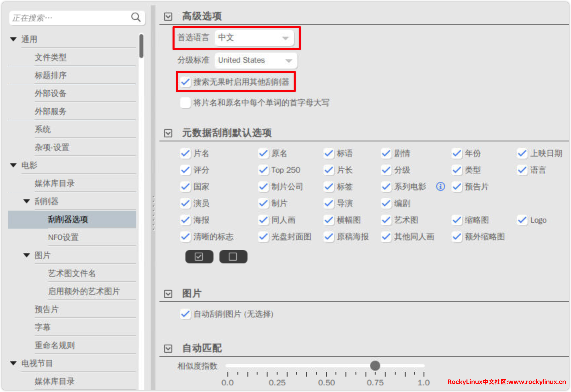Screen dimensions: 571x392
Task: Enable 将片名和原名中每个单词的首字母大写 checkbox
Action: pyautogui.click(x=185, y=103)
